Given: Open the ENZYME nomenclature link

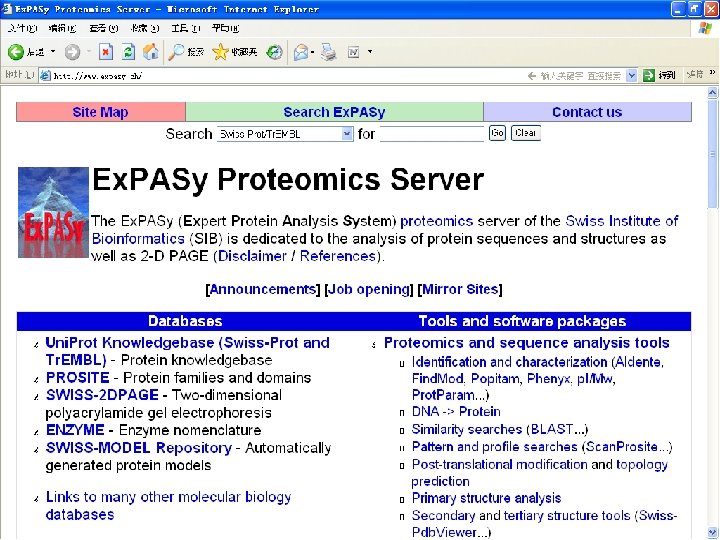Looking at the screenshot, I should click(75, 430).
